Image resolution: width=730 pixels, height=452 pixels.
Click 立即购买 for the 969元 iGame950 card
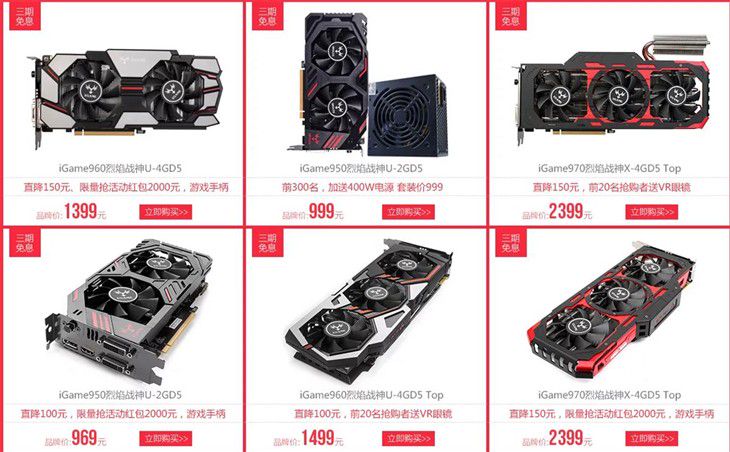click(x=166, y=439)
